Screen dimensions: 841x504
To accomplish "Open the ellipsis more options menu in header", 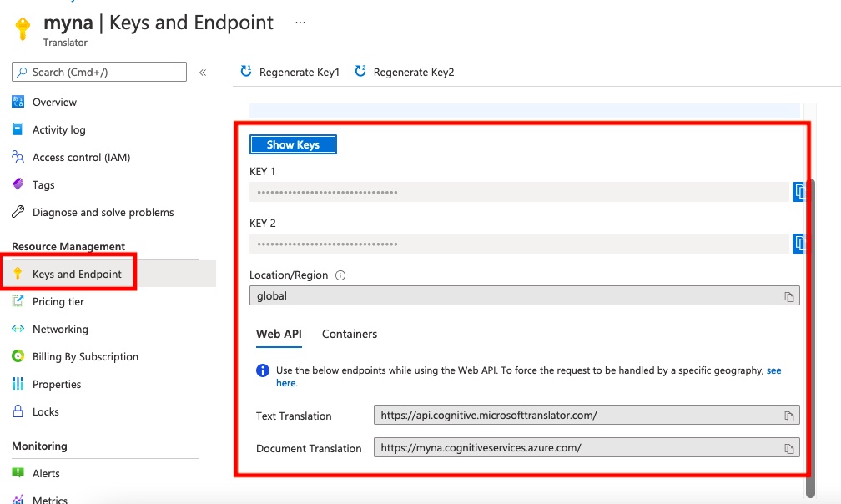I will (300, 23).
